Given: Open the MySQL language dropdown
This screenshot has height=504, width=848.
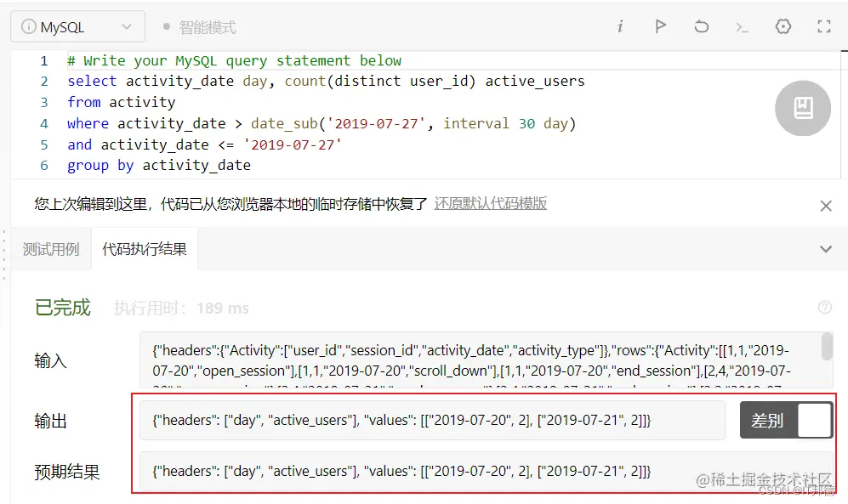Looking at the screenshot, I should click(77, 26).
